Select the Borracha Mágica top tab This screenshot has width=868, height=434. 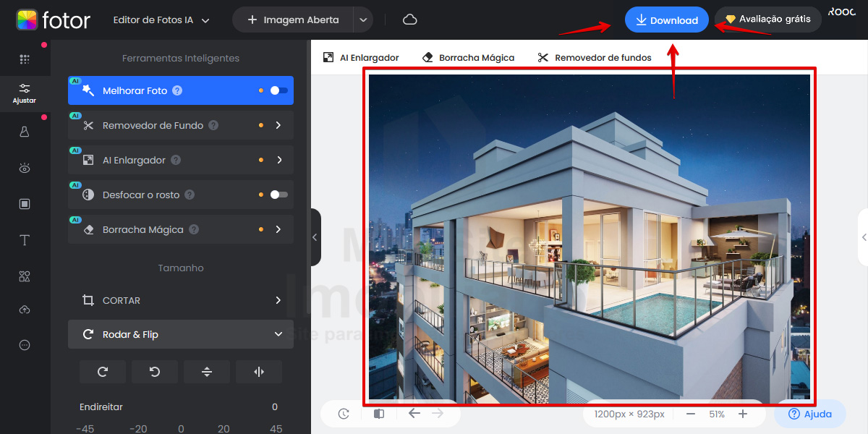pos(468,57)
